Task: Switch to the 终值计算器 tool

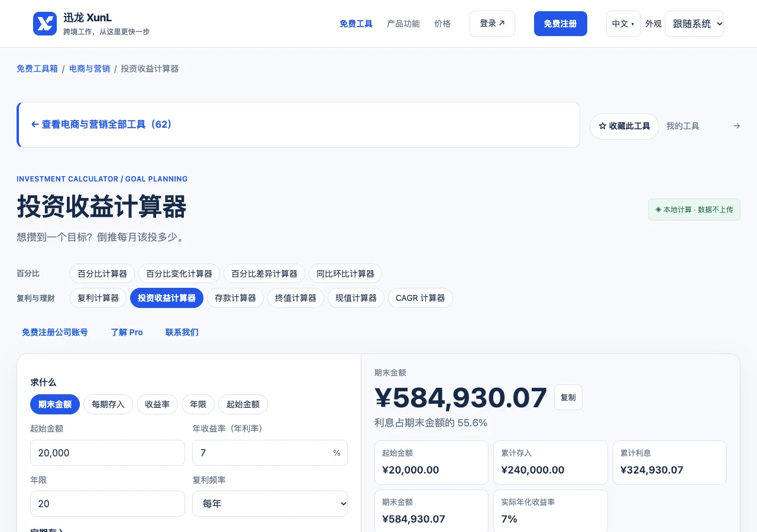Action: pos(296,298)
